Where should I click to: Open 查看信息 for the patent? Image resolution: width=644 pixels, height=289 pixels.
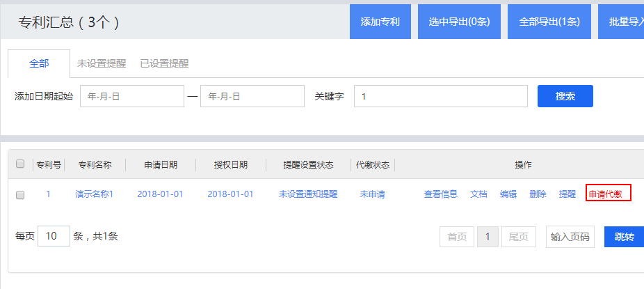click(441, 194)
